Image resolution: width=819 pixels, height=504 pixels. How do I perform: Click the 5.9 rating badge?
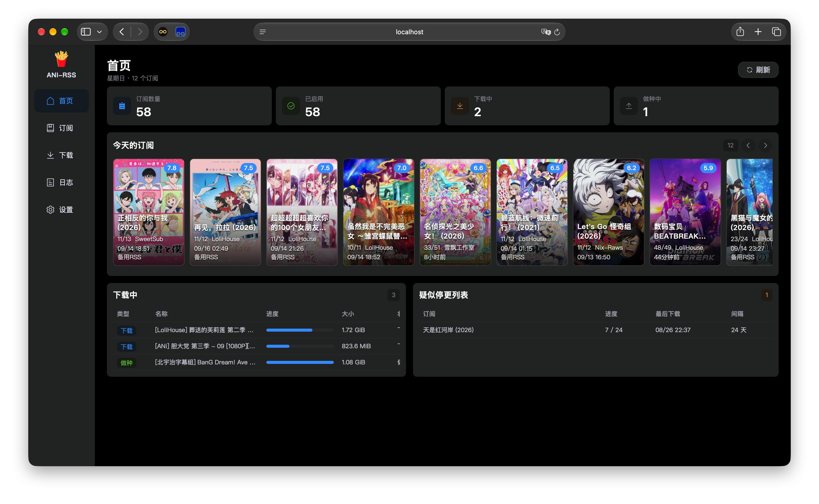(x=708, y=168)
